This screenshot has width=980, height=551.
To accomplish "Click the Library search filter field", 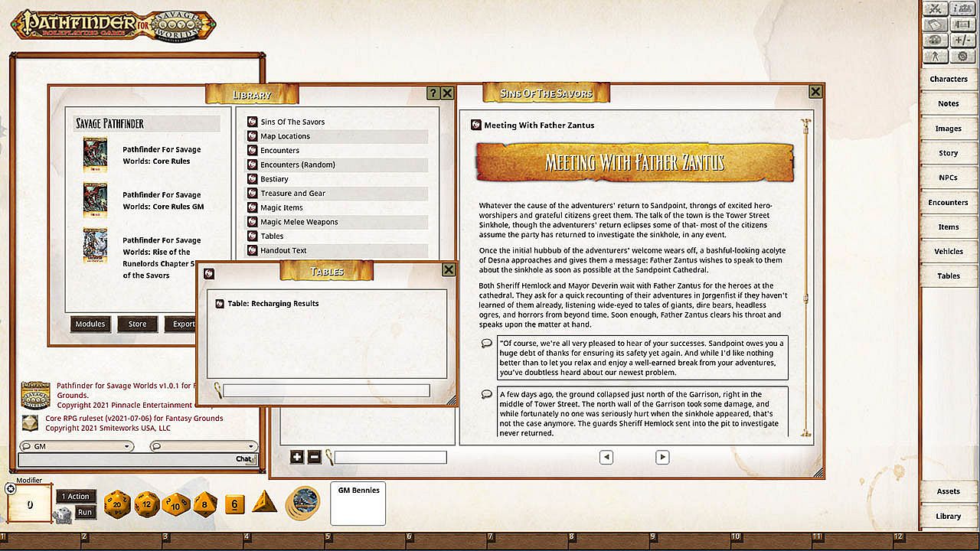I will pyautogui.click(x=390, y=457).
